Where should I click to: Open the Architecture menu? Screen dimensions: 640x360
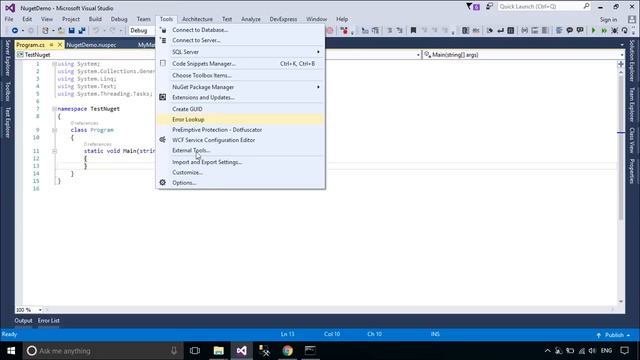pos(197,19)
